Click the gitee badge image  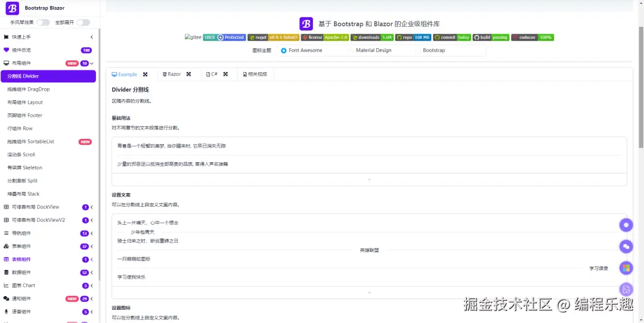click(x=193, y=38)
